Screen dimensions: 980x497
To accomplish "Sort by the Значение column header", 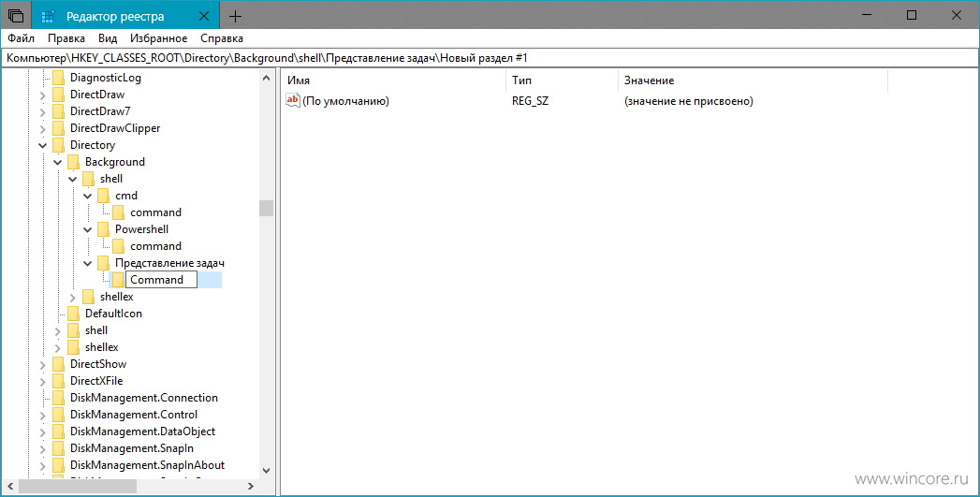I will [753, 80].
